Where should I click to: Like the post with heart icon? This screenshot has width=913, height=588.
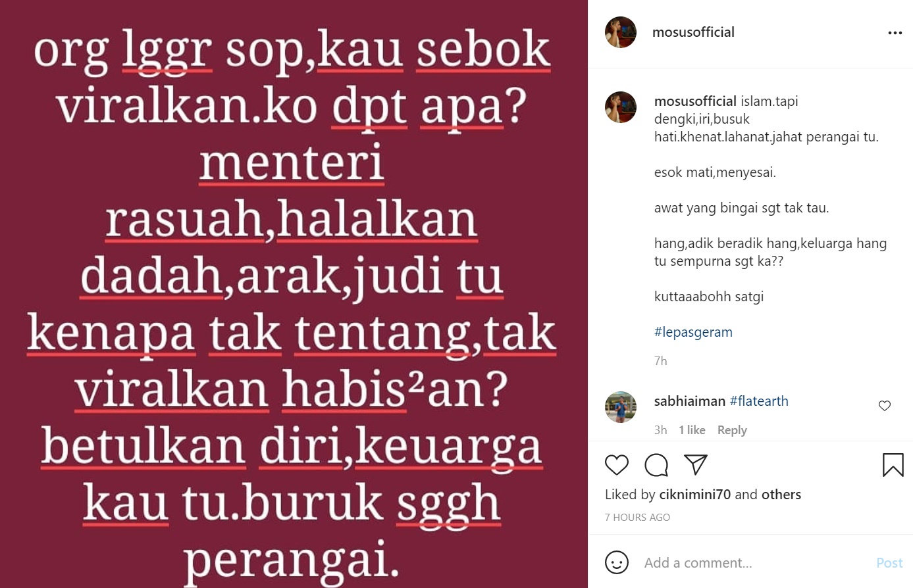[617, 465]
